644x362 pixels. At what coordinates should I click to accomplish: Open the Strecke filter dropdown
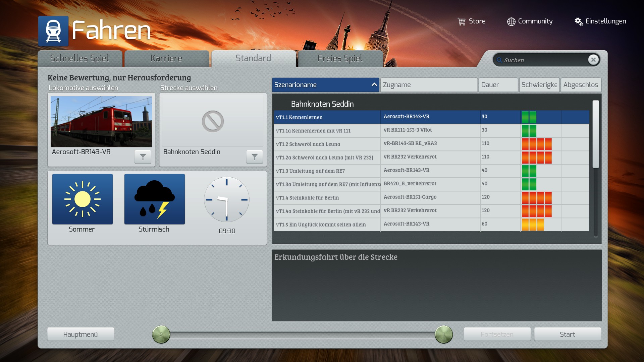[x=255, y=157]
